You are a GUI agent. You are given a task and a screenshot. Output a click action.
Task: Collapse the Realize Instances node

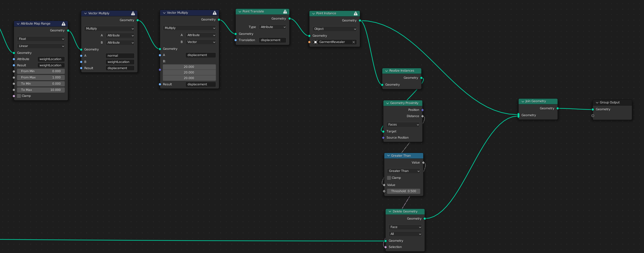tap(387, 71)
